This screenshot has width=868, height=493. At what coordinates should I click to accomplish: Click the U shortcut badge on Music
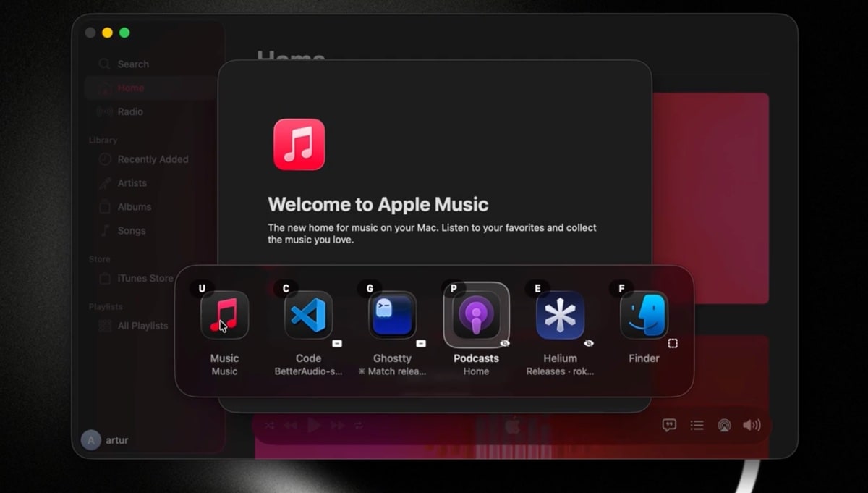202,288
